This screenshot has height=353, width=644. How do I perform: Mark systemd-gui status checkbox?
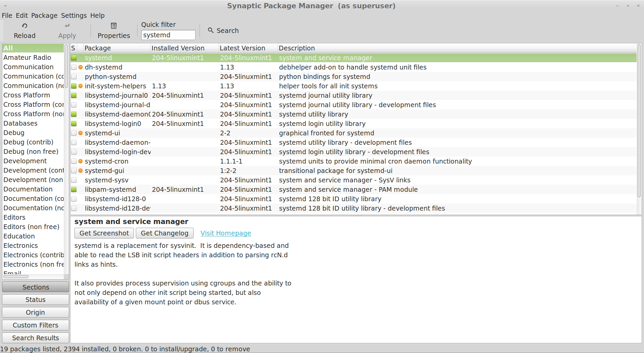(74, 171)
